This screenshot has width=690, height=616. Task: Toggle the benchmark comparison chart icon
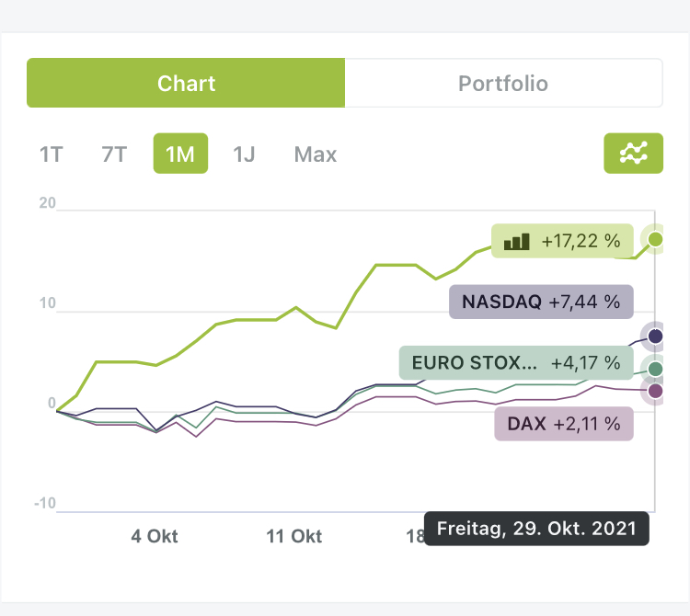pos(633,154)
